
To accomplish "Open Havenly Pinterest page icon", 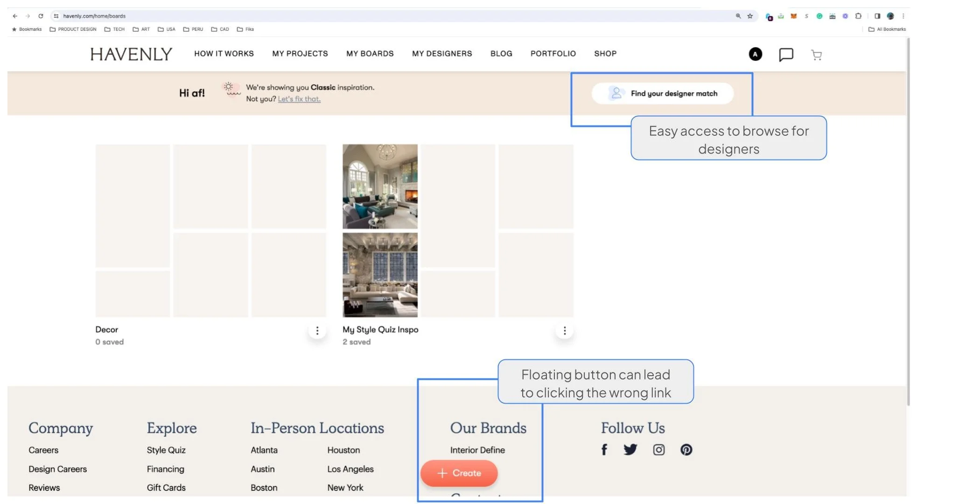I will [686, 450].
